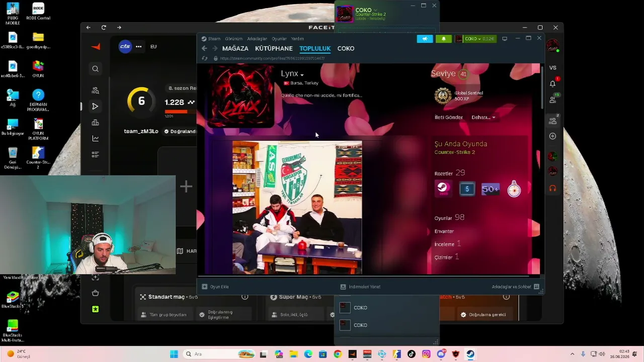This screenshot has width=644, height=362.
Task: Open Steam notifications green bell
Action: coord(444,39)
